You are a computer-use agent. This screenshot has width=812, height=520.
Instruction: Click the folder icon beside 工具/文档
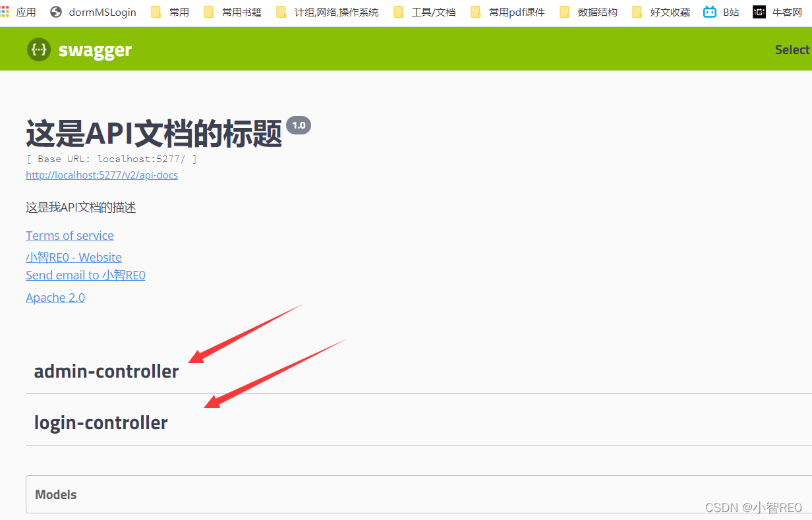399,12
